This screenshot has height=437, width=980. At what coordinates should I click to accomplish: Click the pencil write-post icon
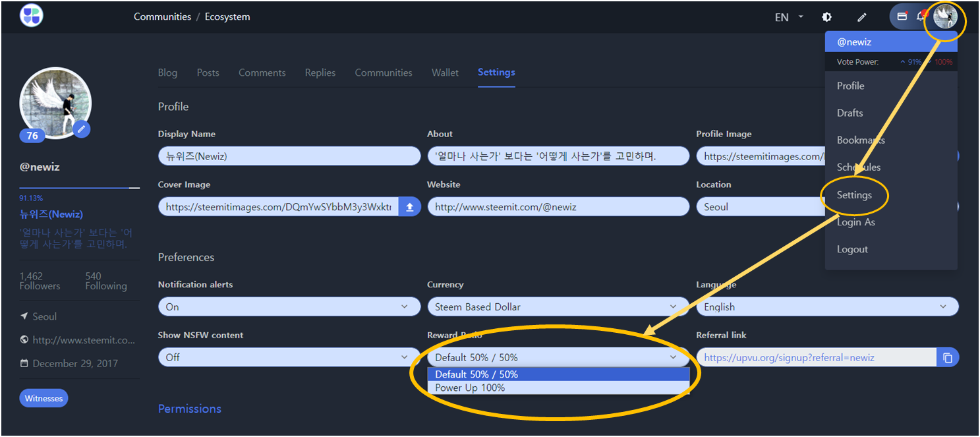862,17
